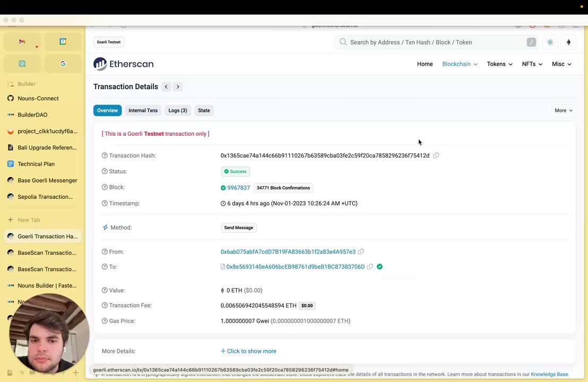This screenshot has width=588, height=382.
Task: Go to the next transaction arrow
Action: [x=178, y=86]
